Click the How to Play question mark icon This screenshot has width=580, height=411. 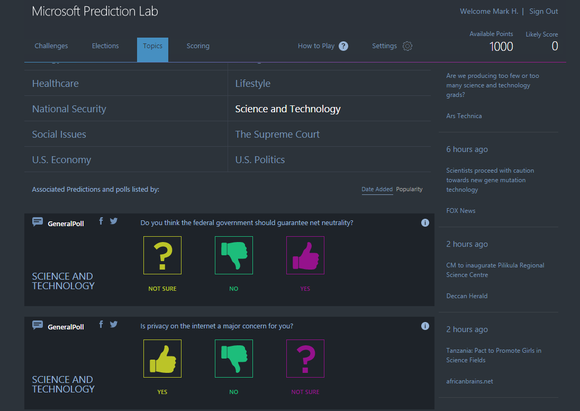[x=343, y=46]
